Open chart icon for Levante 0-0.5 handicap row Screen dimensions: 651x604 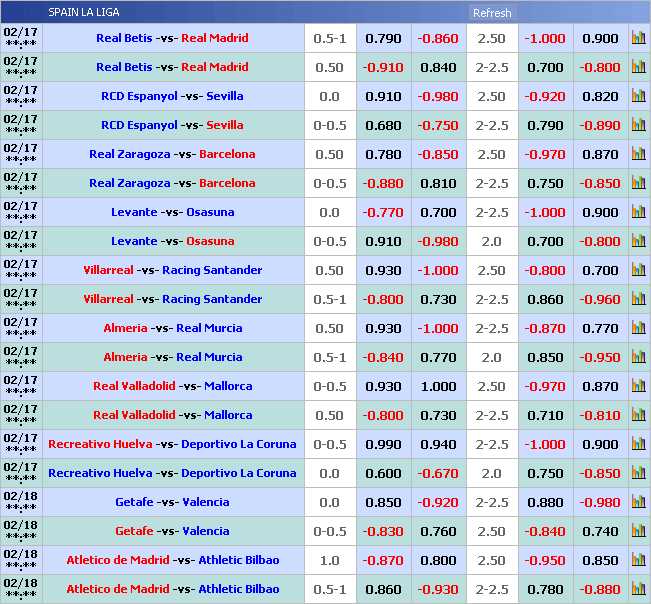(x=638, y=241)
